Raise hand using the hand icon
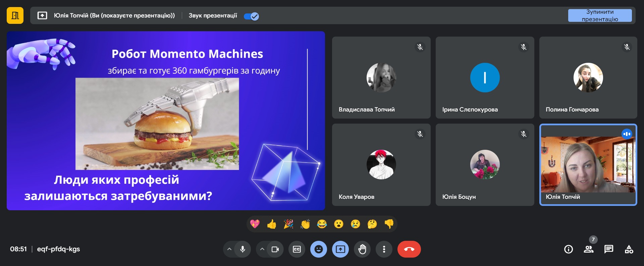This screenshot has width=644, height=266. click(362, 249)
